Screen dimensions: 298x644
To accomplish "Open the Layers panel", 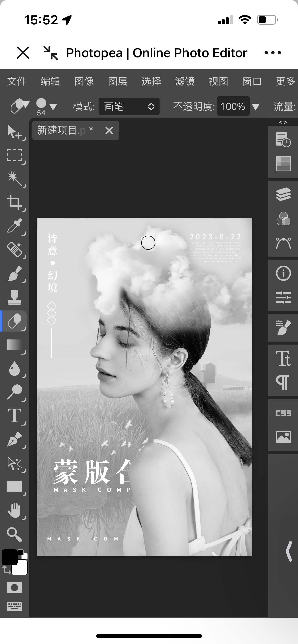I will (283, 194).
